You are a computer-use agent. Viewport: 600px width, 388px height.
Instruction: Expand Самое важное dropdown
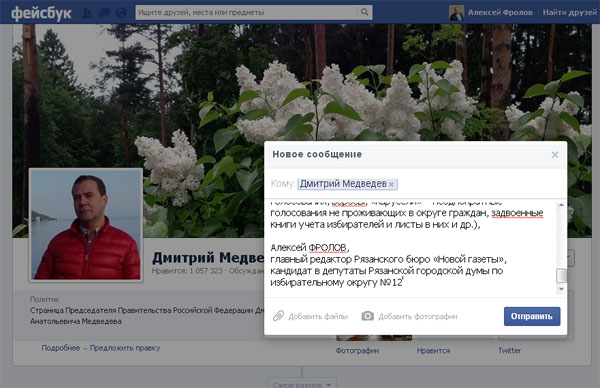302,384
